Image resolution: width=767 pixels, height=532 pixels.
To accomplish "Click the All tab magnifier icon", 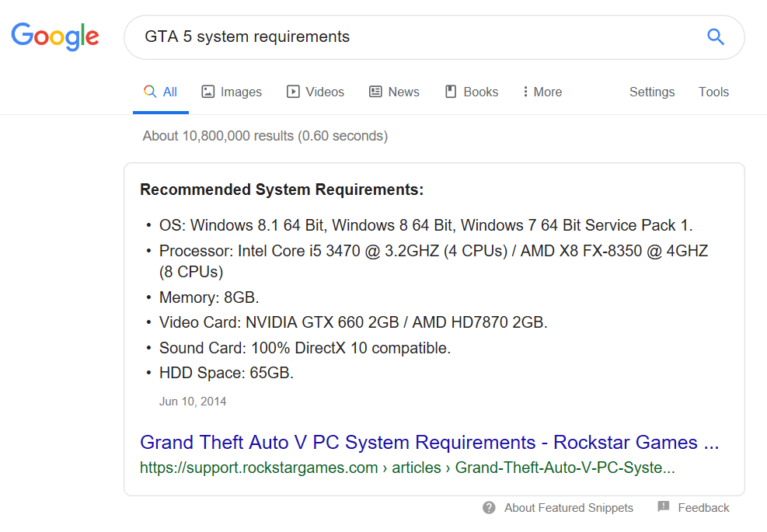I will click(x=150, y=92).
